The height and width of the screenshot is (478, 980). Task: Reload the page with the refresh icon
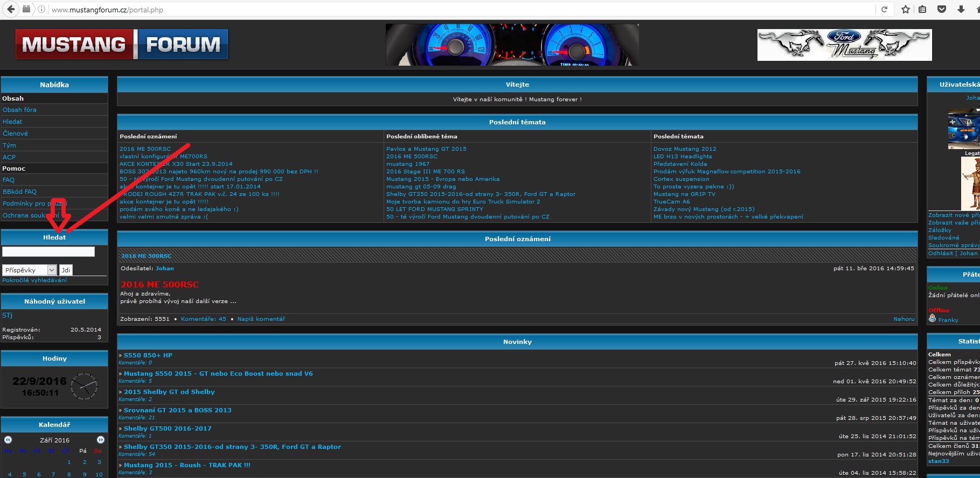pos(884,9)
